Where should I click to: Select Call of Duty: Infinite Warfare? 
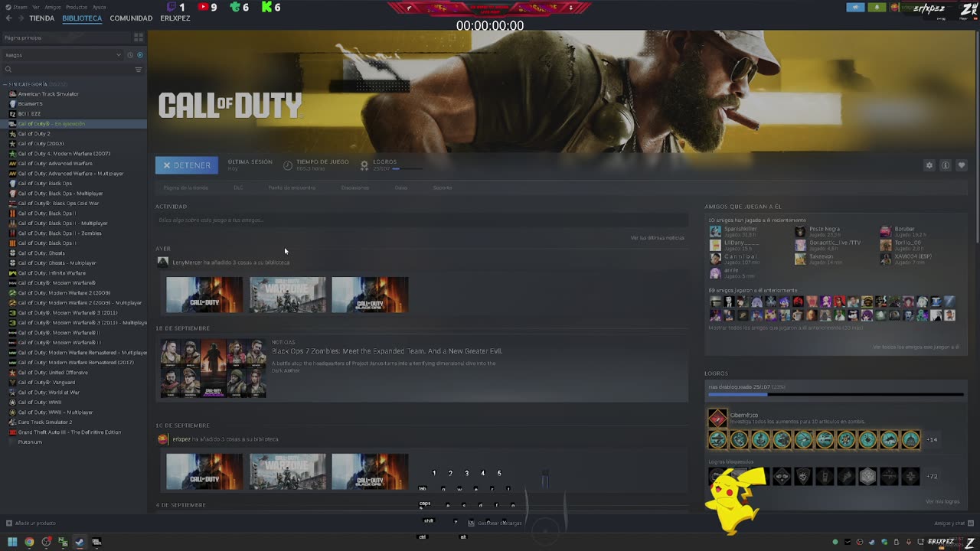tap(51, 273)
